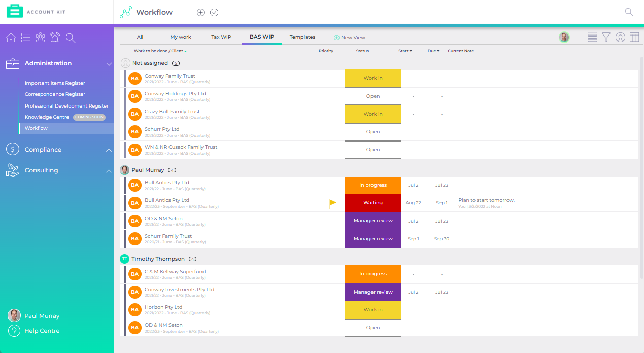Switch to the My work tab
The width and height of the screenshot is (644, 353).
[181, 37]
